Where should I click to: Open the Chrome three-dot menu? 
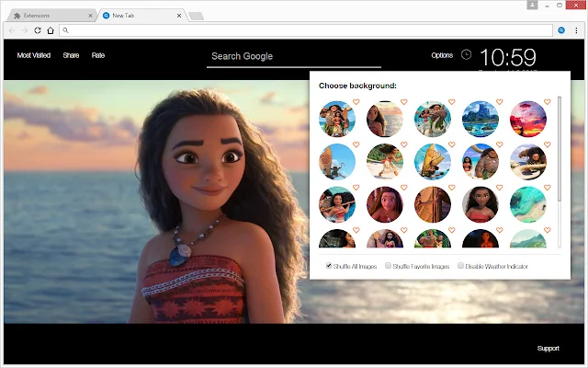pyautogui.click(x=576, y=30)
